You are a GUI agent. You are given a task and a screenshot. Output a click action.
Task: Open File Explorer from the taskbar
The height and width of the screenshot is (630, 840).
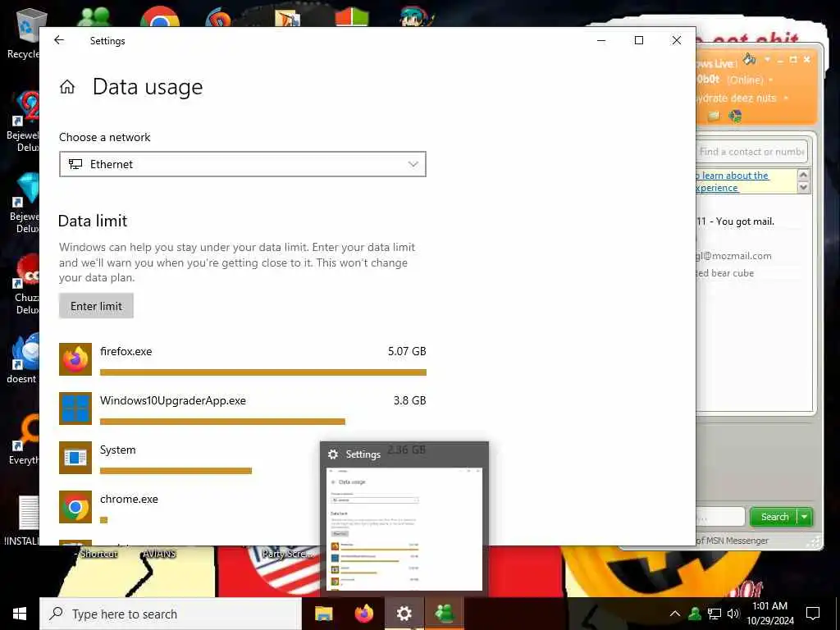[323, 614]
